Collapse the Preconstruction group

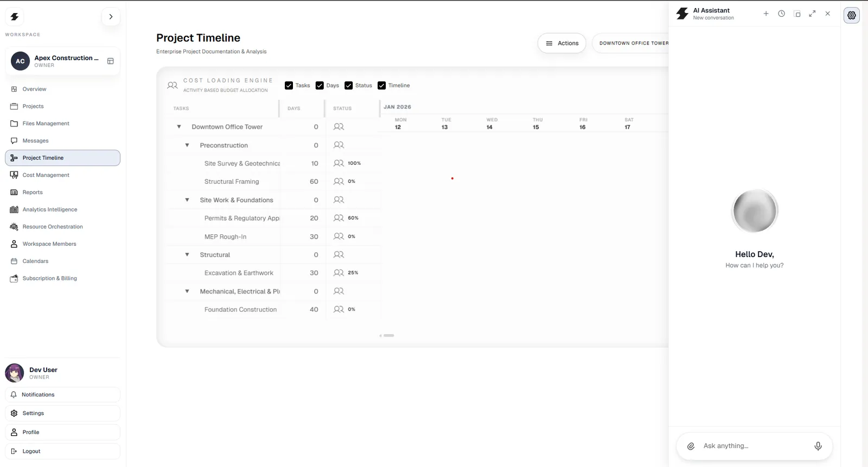(187, 145)
